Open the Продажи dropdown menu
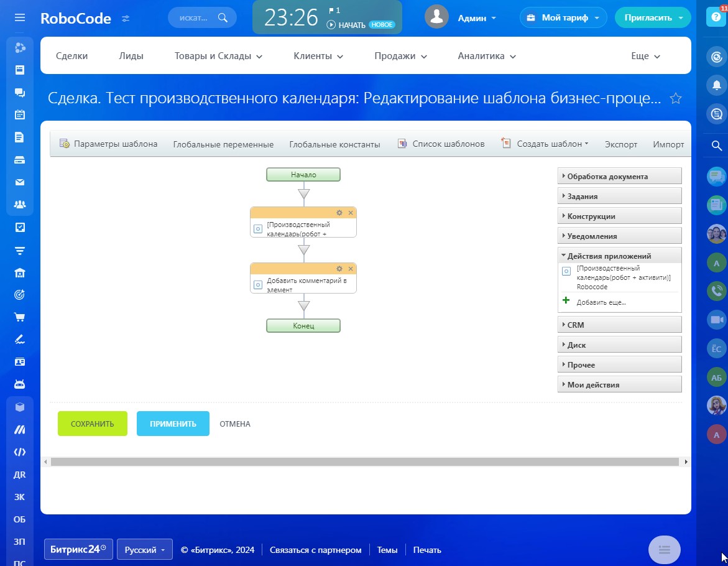728x566 pixels. 400,56
